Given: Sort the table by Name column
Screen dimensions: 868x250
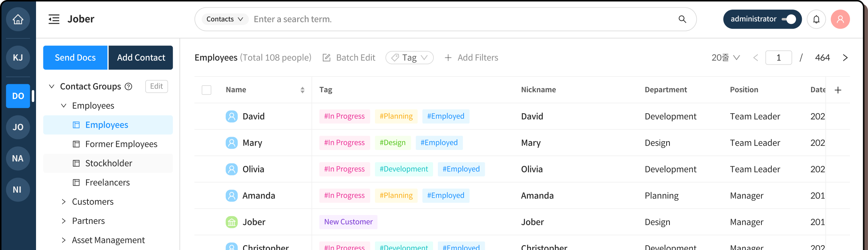Looking at the screenshot, I should (x=302, y=90).
